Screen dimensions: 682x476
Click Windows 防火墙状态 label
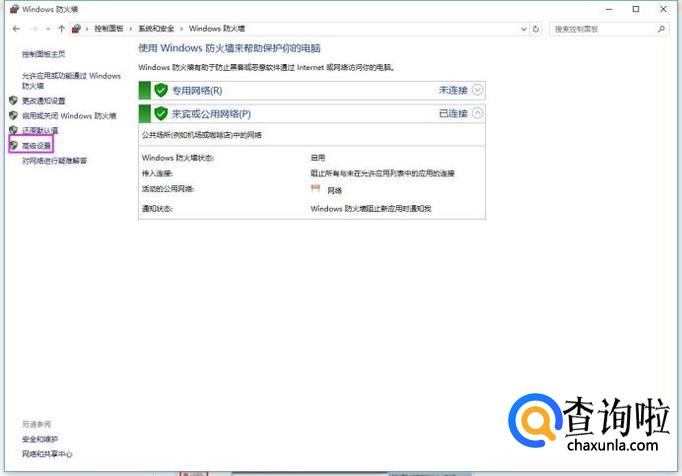pyautogui.click(x=178, y=158)
